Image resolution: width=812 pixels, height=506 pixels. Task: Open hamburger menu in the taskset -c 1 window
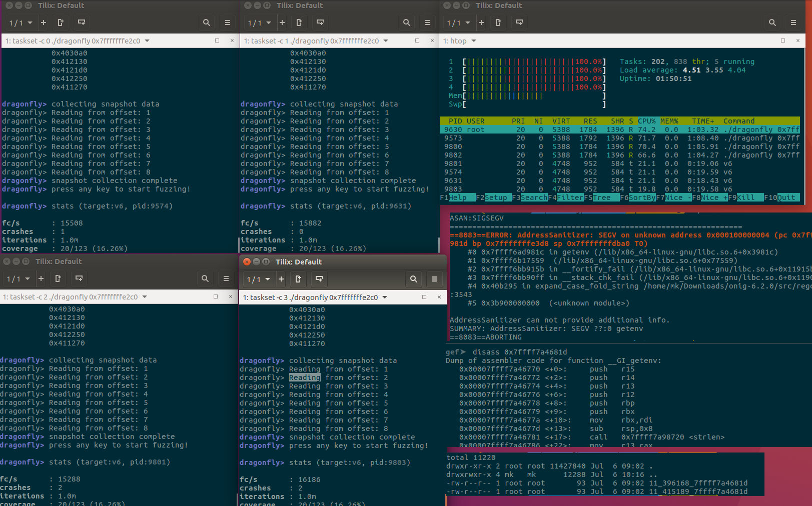coord(428,22)
